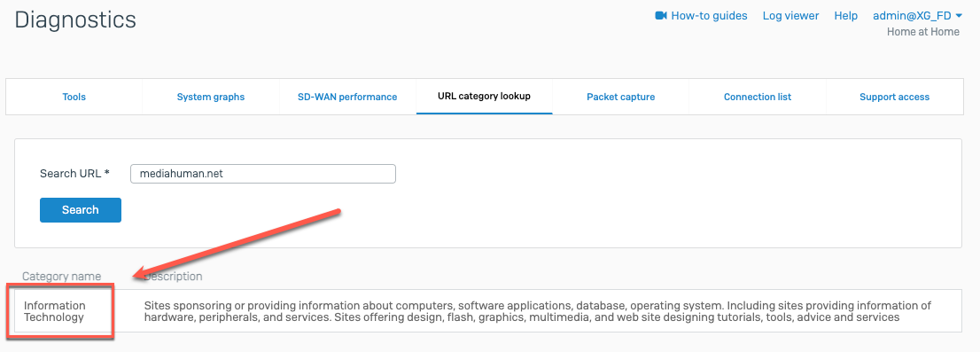Image resolution: width=980 pixels, height=352 pixels.
Task: Focus the Search URL input field
Action: [263, 174]
